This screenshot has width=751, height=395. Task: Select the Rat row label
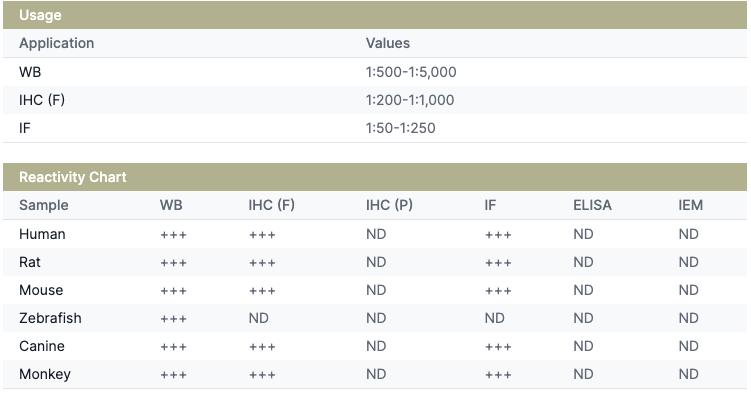pyautogui.click(x=30, y=262)
